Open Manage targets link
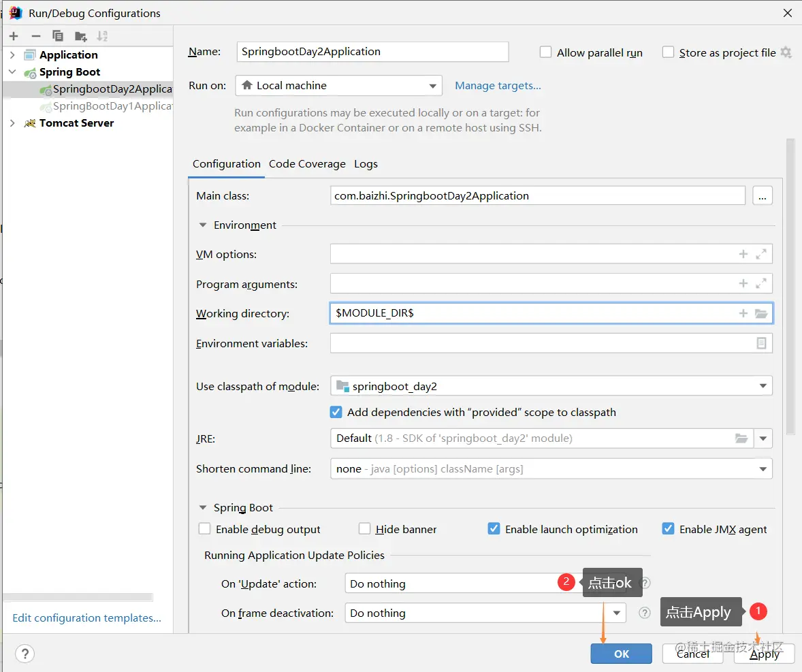 (498, 85)
